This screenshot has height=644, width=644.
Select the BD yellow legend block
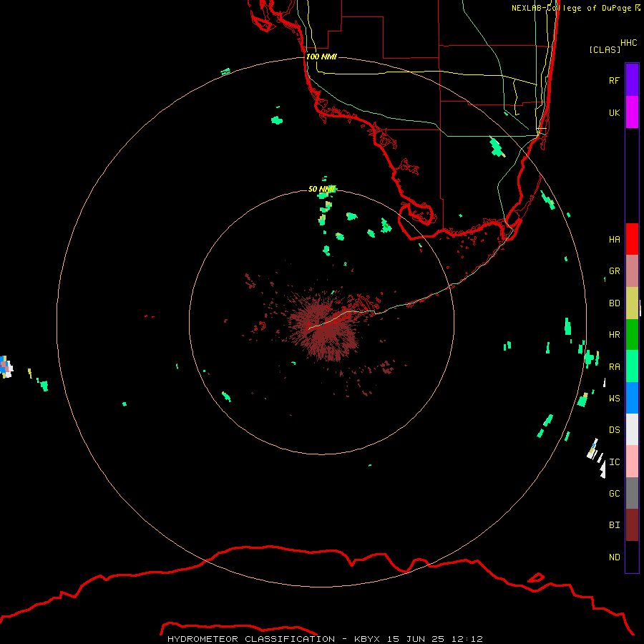click(632, 303)
